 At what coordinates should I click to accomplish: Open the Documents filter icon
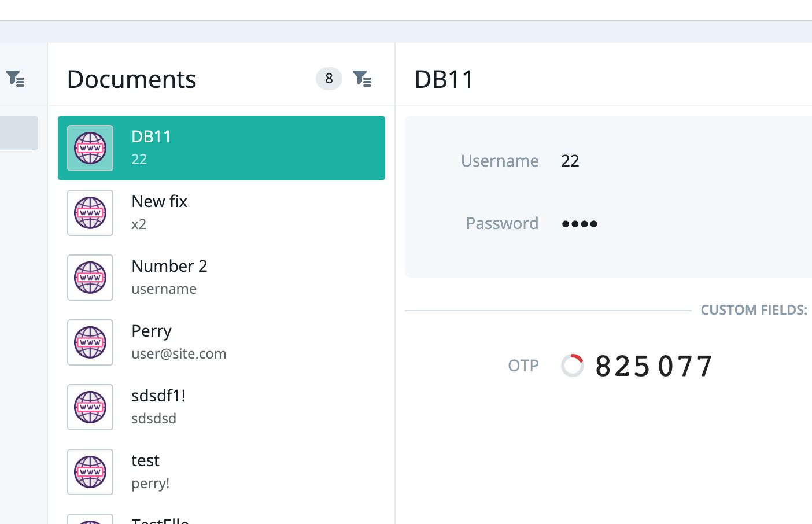click(x=362, y=78)
